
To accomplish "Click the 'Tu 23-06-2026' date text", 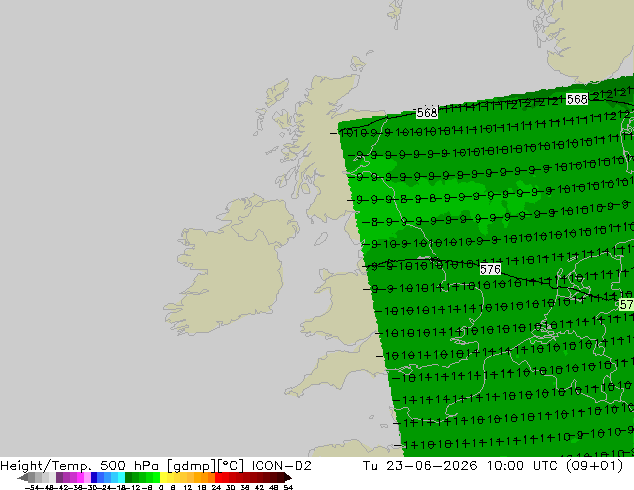I will 420,466.
